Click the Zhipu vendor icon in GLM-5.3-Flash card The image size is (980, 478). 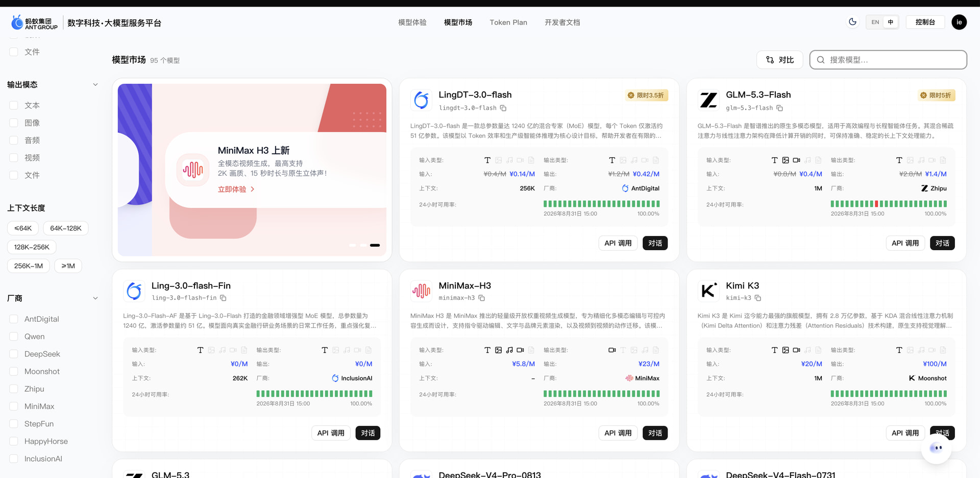(924, 188)
